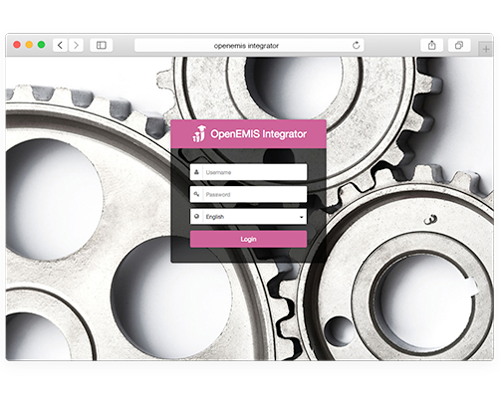Click the user icon beside Username
This screenshot has width=500, height=394.
tap(197, 172)
